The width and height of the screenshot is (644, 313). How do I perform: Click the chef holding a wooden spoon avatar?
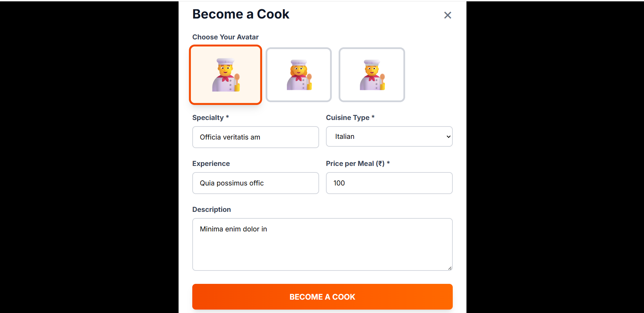(x=225, y=75)
